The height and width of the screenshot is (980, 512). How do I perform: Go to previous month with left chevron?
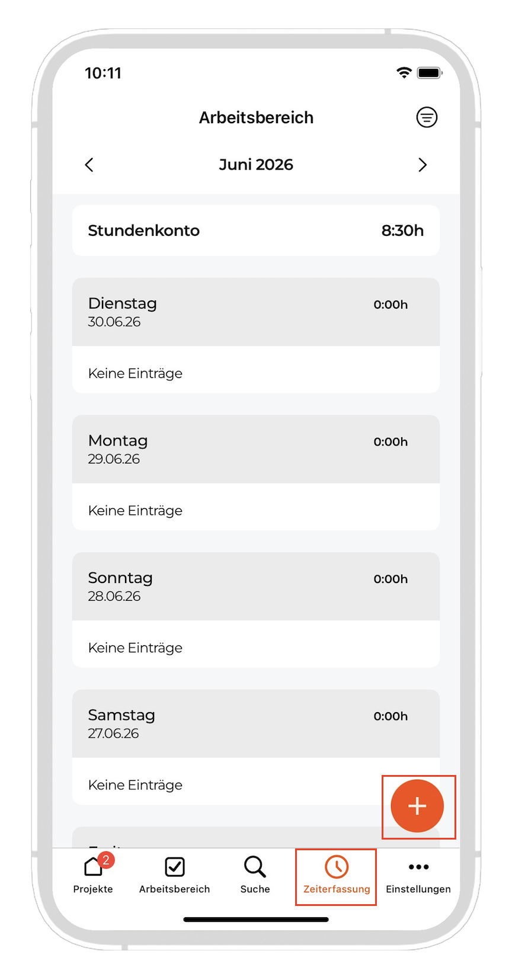coord(89,165)
